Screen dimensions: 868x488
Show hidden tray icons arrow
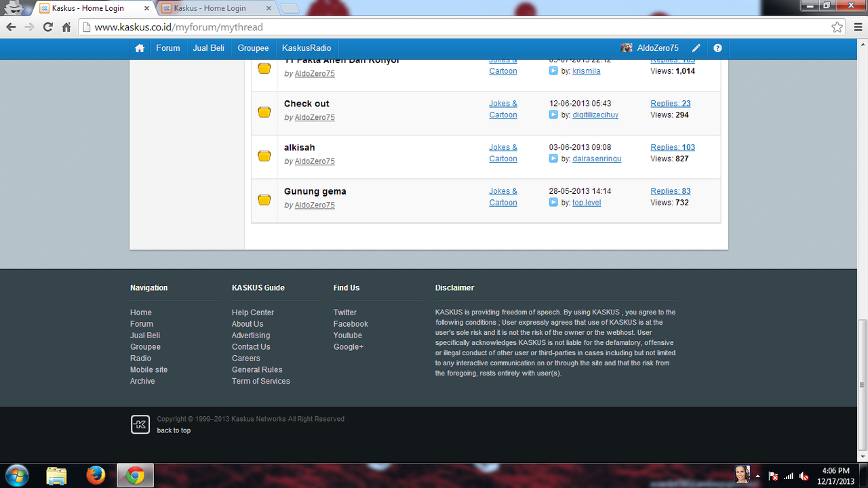click(x=757, y=476)
